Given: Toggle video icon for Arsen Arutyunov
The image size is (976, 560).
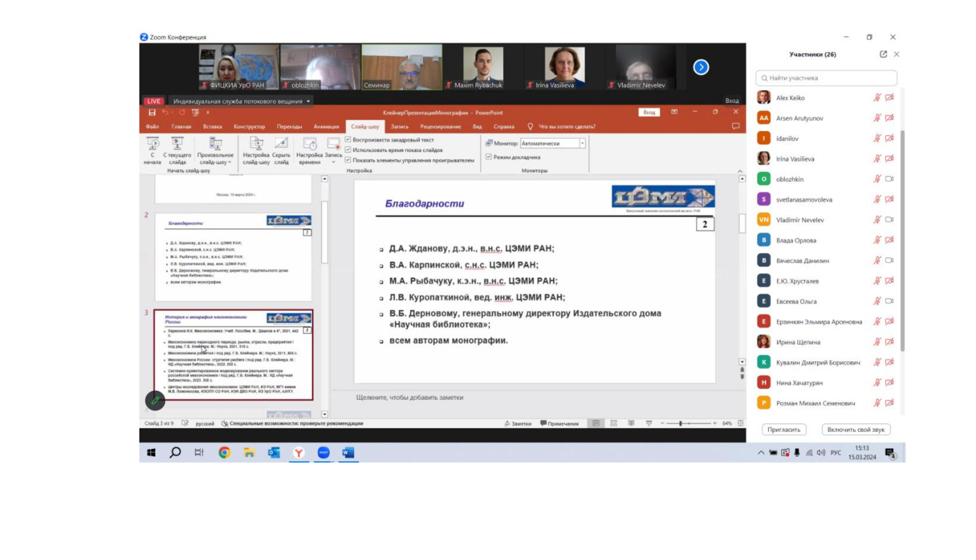Looking at the screenshot, I should (890, 118).
